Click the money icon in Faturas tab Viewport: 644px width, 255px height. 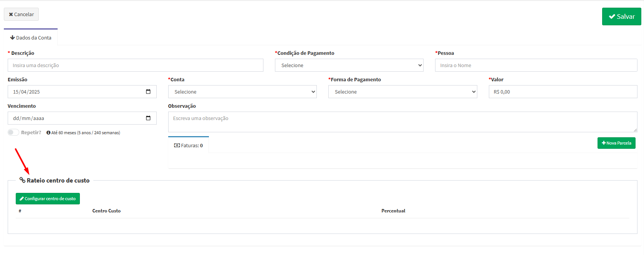[177, 146]
